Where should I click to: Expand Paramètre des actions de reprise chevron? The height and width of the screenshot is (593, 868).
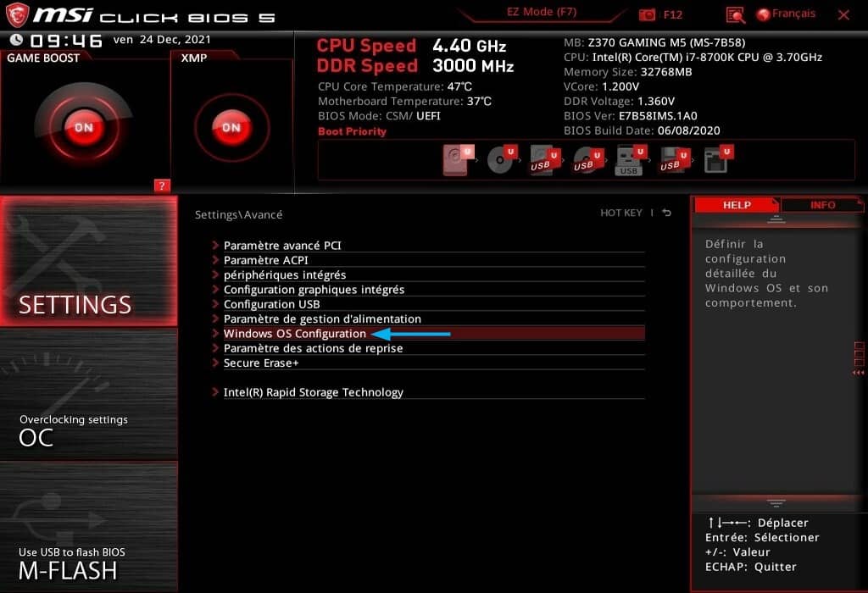tap(215, 347)
